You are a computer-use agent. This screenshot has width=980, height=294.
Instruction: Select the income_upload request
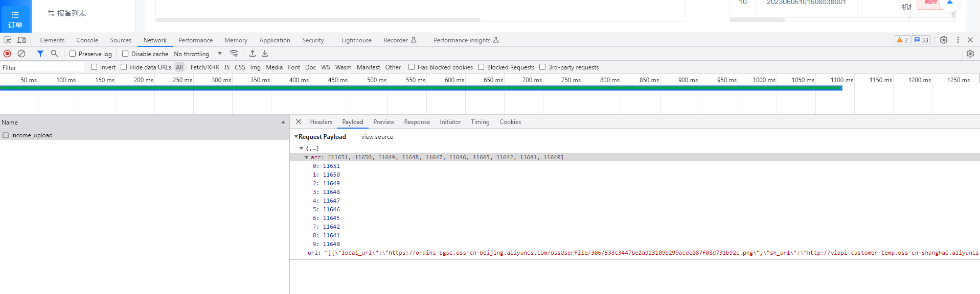[145, 135]
